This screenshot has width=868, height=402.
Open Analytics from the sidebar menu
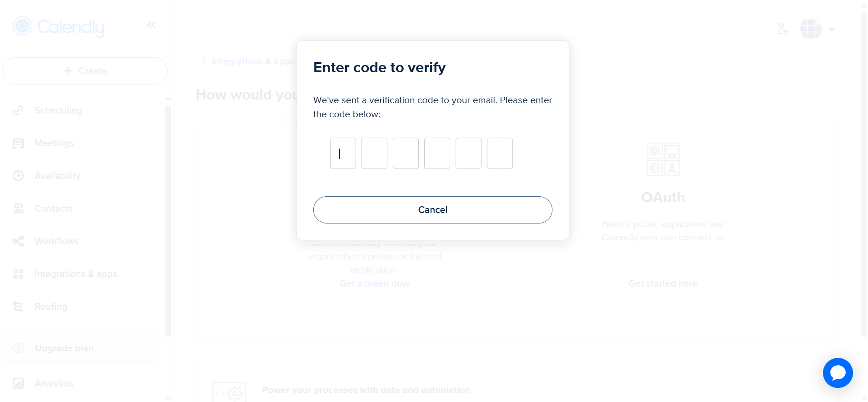click(53, 383)
